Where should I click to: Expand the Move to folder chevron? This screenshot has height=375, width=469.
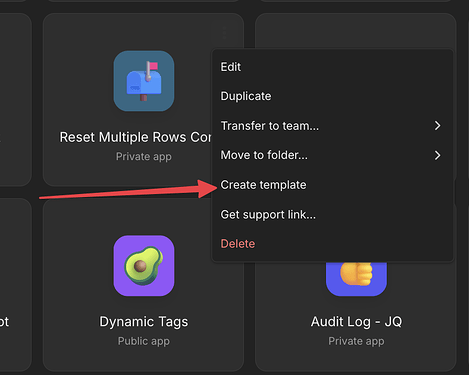point(437,155)
